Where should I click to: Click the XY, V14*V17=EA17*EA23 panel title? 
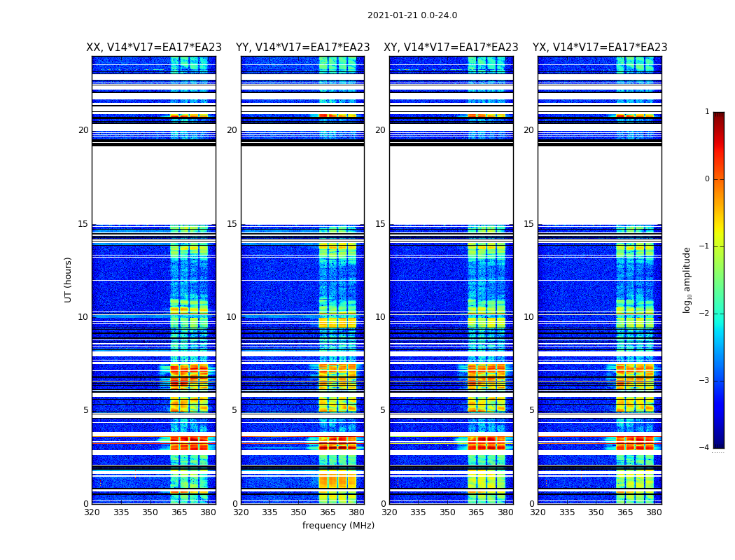point(451,48)
